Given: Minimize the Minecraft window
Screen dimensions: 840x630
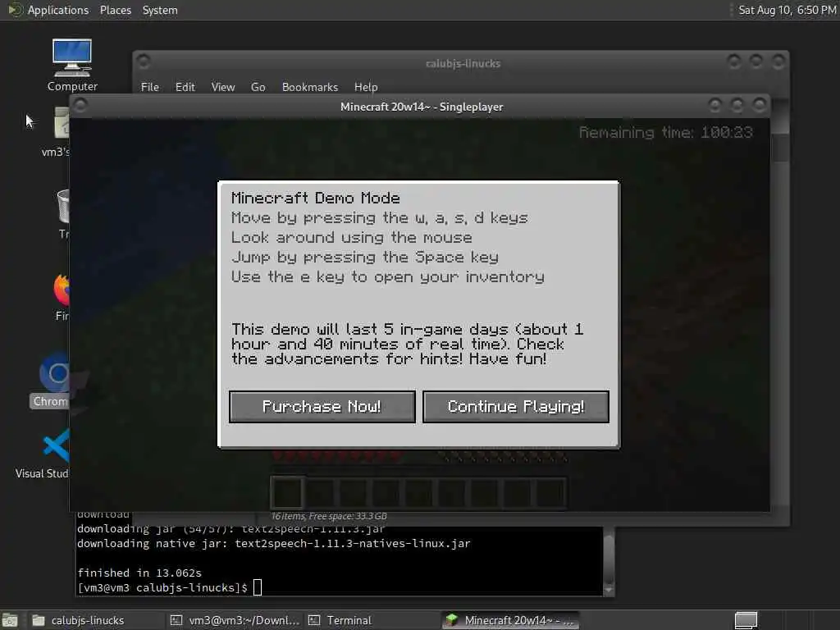Looking at the screenshot, I should [x=714, y=105].
